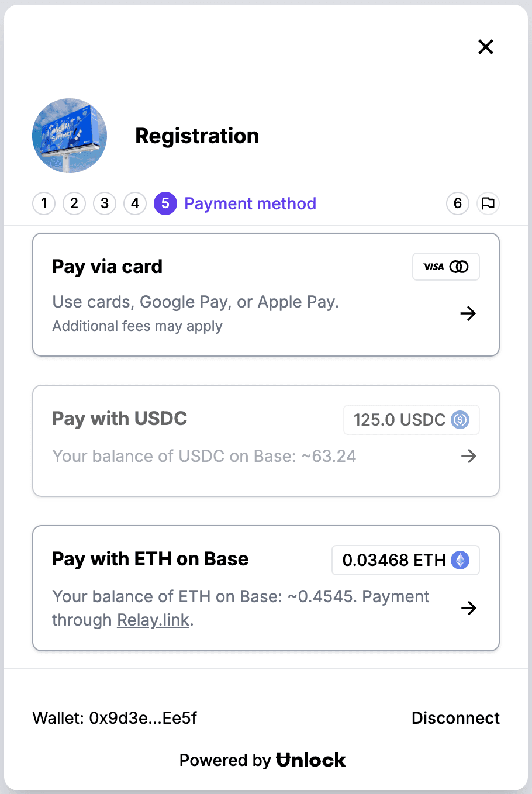This screenshot has width=532, height=794.
Task: Go to step 4 in the stepper
Action: (x=135, y=203)
